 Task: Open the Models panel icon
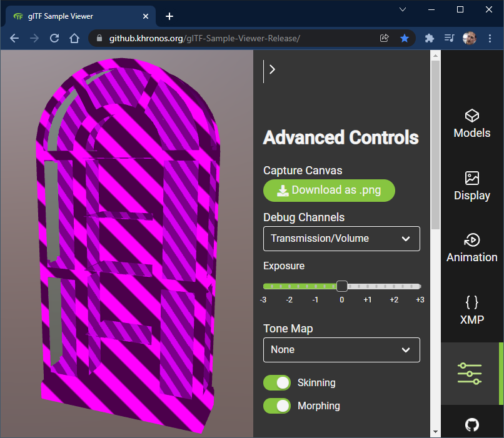coord(471,122)
